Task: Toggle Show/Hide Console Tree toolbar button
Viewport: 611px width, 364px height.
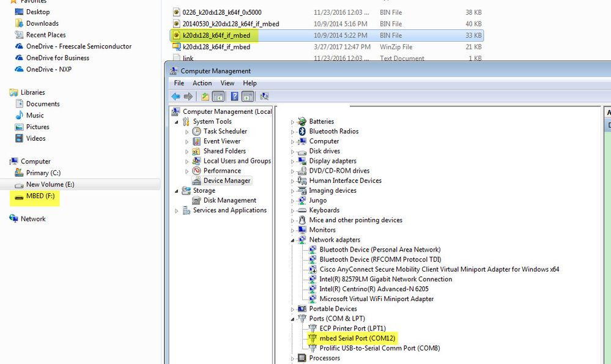Action: click(x=218, y=96)
